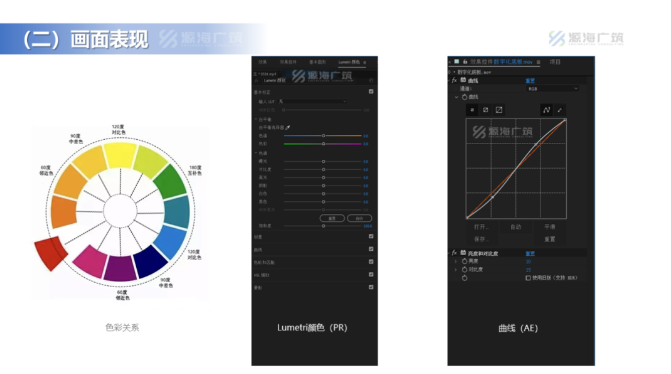The image size is (671, 374).
Task: Click the 打开... button under AE curves
Action: pyautogui.click(x=481, y=227)
